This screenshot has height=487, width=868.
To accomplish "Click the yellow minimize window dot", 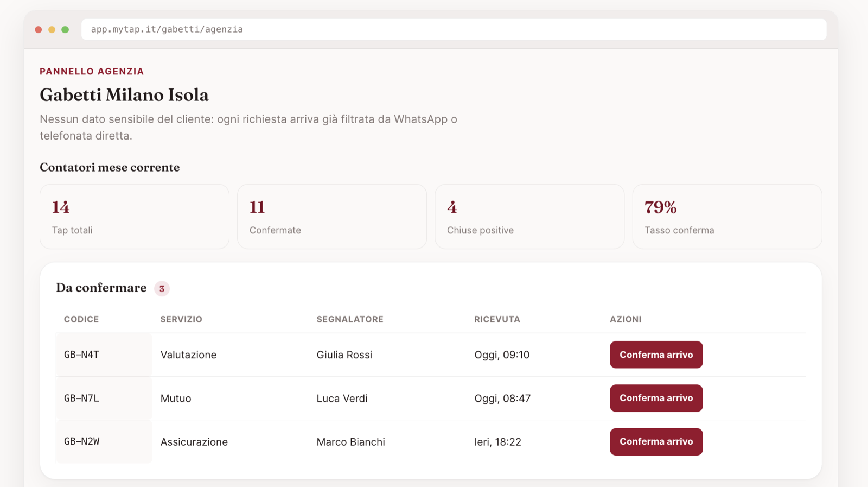I will tap(52, 29).
